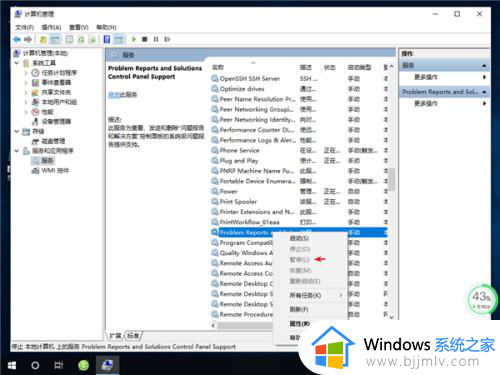Switch to the 扩展 tab
The height and width of the screenshot is (375, 500).
(115, 336)
